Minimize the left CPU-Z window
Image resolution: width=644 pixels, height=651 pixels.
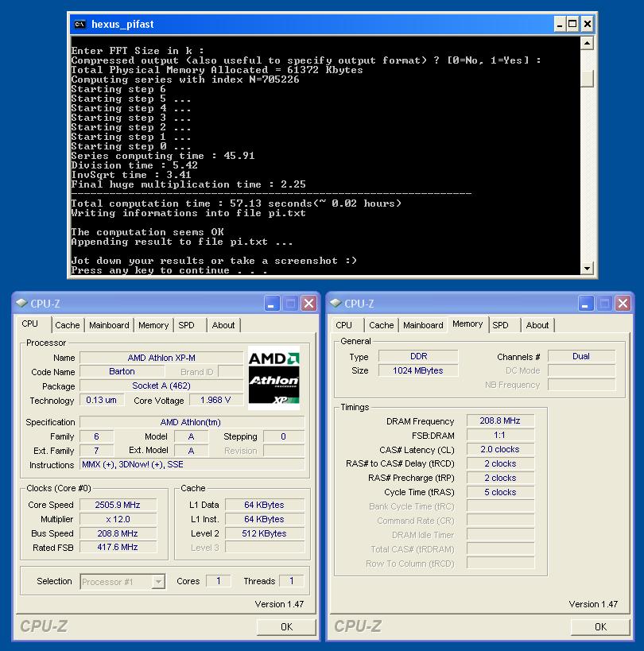pos(272,304)
